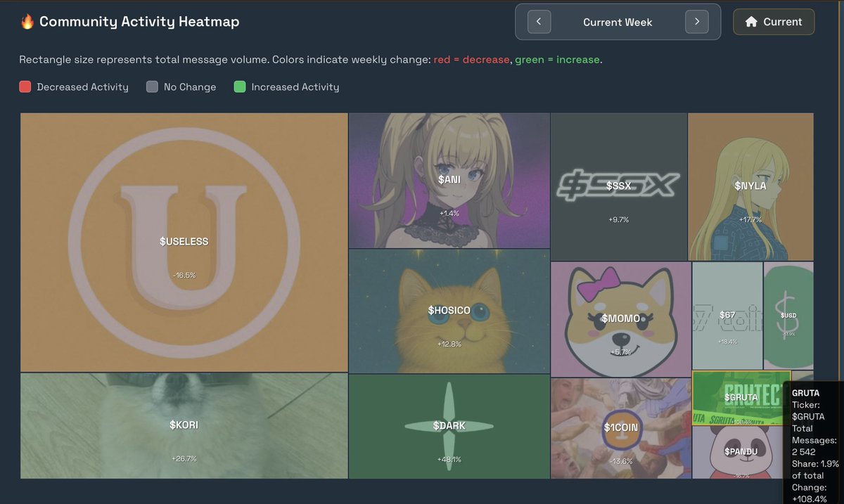The width and height of the screenshot is (844, 504).
Task: Click the $1COIN tile
Action: pyautogui.click(x=620, y=427)
